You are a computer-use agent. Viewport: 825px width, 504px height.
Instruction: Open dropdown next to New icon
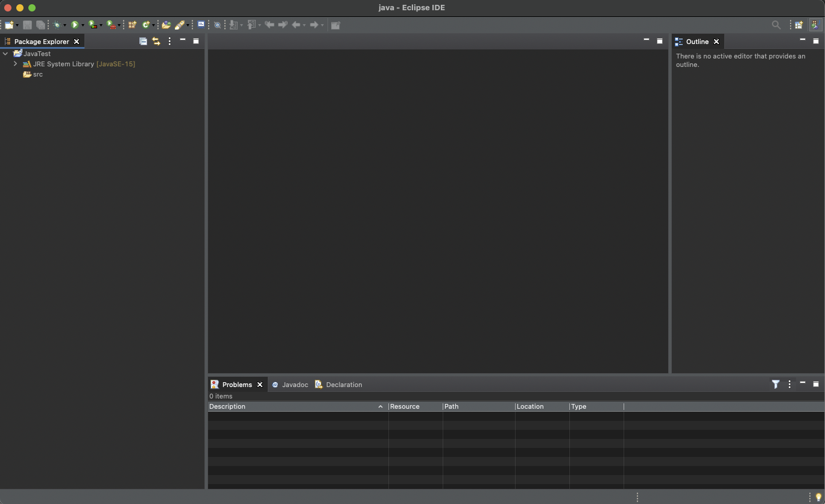(17, 25)
